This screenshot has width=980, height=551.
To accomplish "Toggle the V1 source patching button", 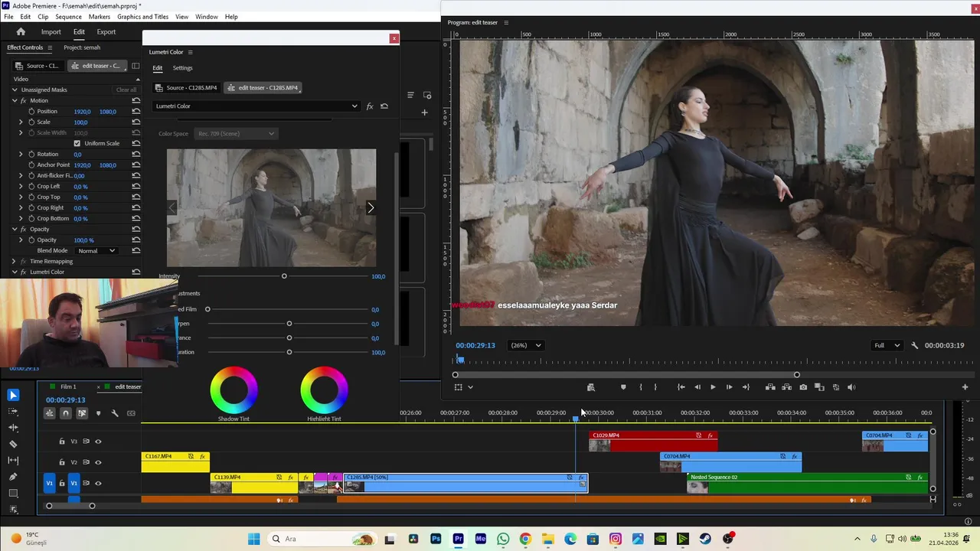I will (x=50, y=483).
